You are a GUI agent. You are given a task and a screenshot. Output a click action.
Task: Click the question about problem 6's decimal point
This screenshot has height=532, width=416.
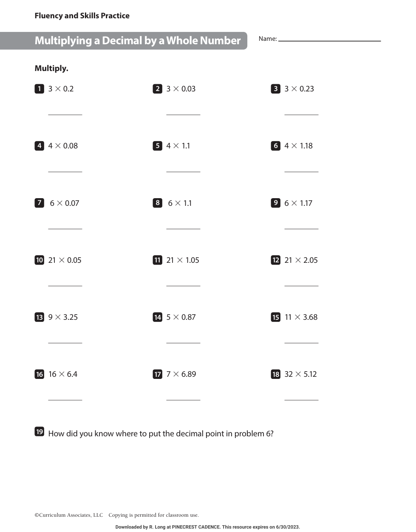161,434
